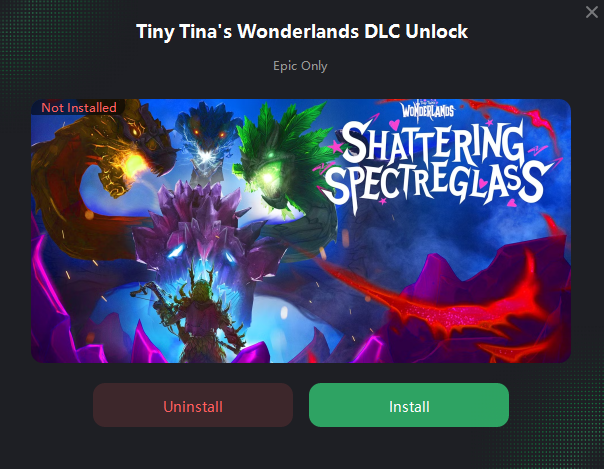
Task: Click the blue lightning dragon head
Action: pos(206,142)
